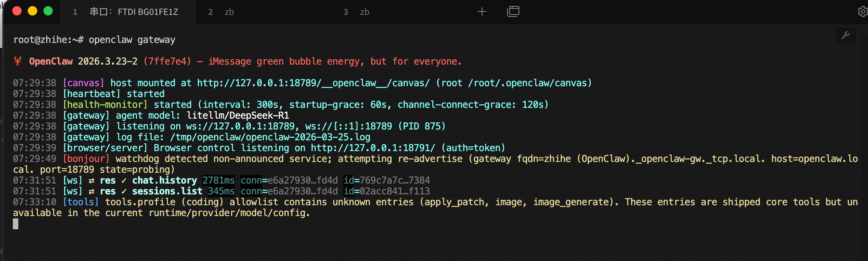
Task: Click the browser control URL "http://127.0.0.1:18791/"
Action: pyautogui.click(x=373, y=148)
